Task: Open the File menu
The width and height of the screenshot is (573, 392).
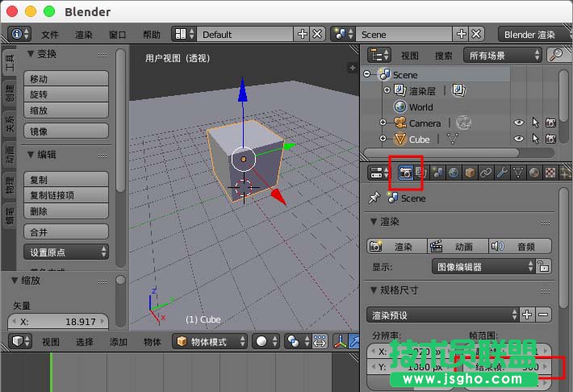Action: click(50, 35)
